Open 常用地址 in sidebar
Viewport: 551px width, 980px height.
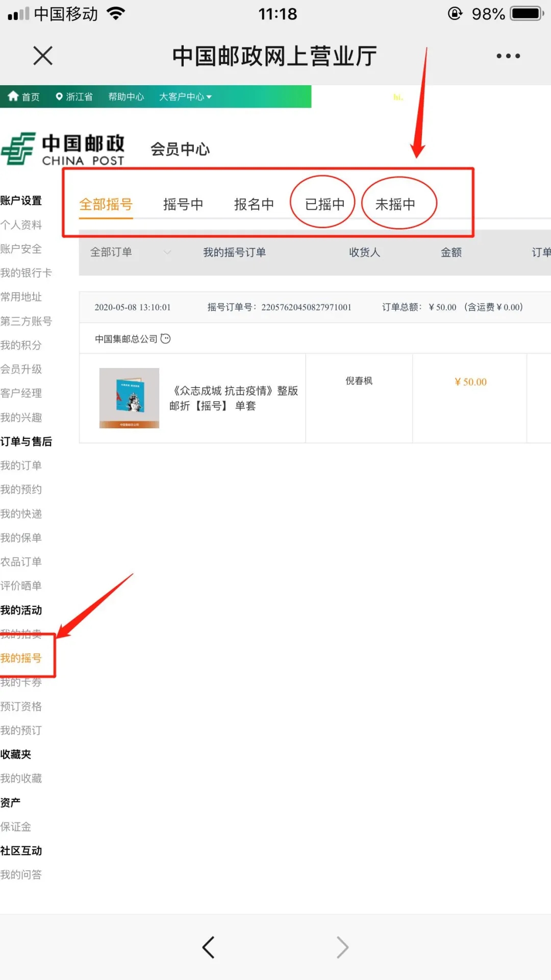click(x=21, y=297)
